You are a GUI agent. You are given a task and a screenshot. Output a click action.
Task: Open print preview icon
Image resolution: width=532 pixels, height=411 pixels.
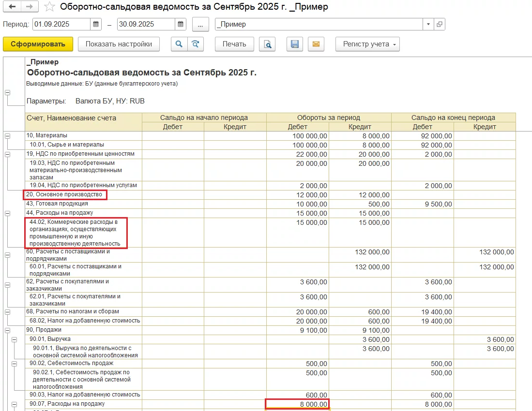pyautogui.click(x=267, y=44)
